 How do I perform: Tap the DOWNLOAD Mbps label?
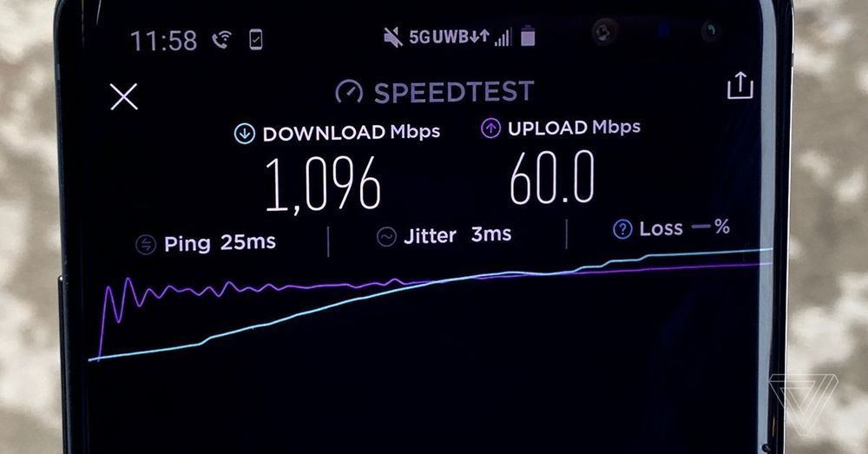pos(352,132)
